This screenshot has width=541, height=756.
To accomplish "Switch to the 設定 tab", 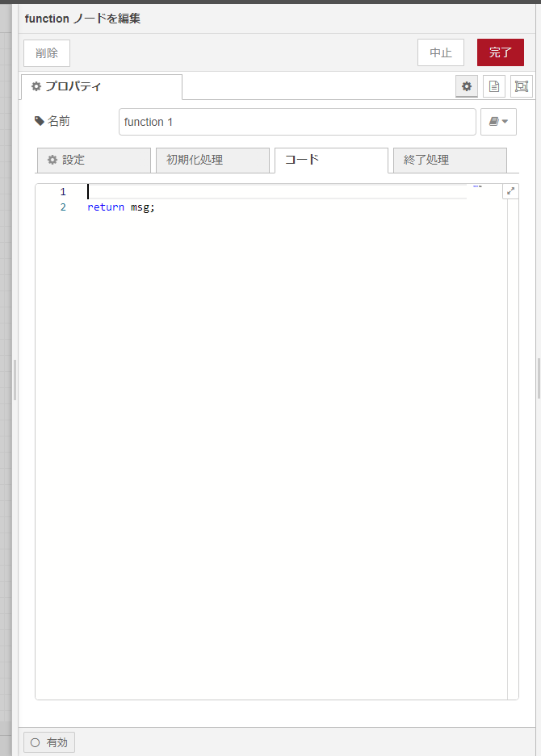I will [94, 160].
